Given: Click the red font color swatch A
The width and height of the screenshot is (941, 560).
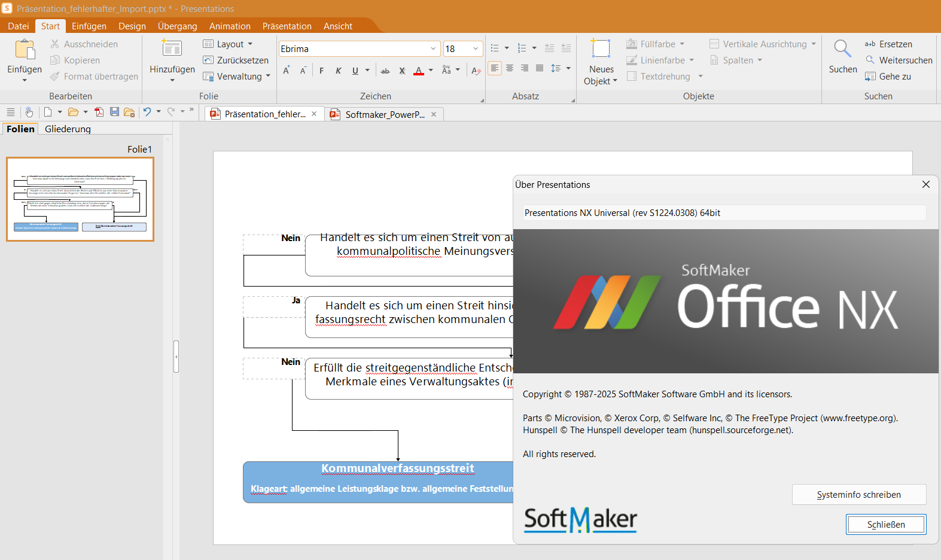Looking at the screenshot, I should [419, 71].
